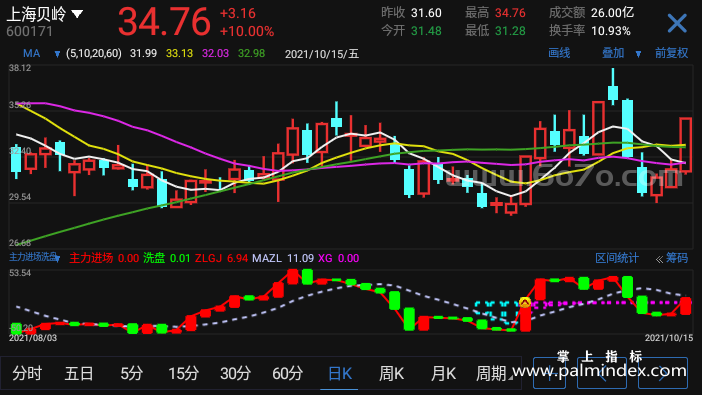
Task: Open the 周期 period dropdown
Action: pos(493,373)
